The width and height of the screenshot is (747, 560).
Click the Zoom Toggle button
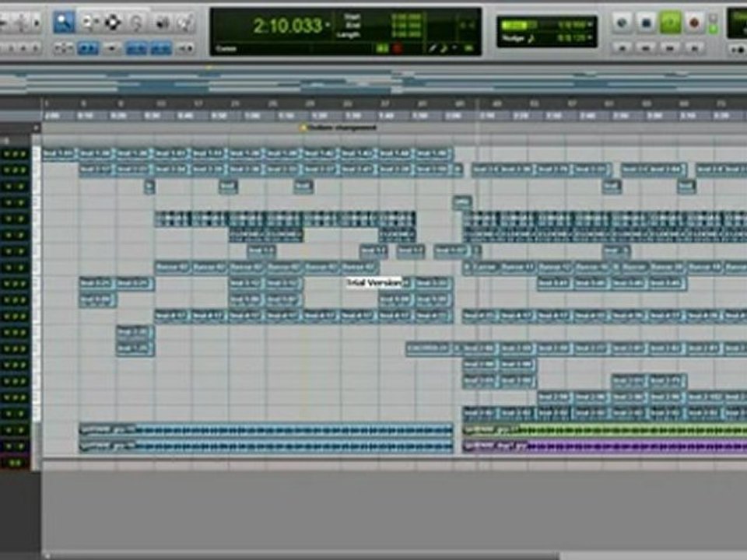[x=63, y=48]
